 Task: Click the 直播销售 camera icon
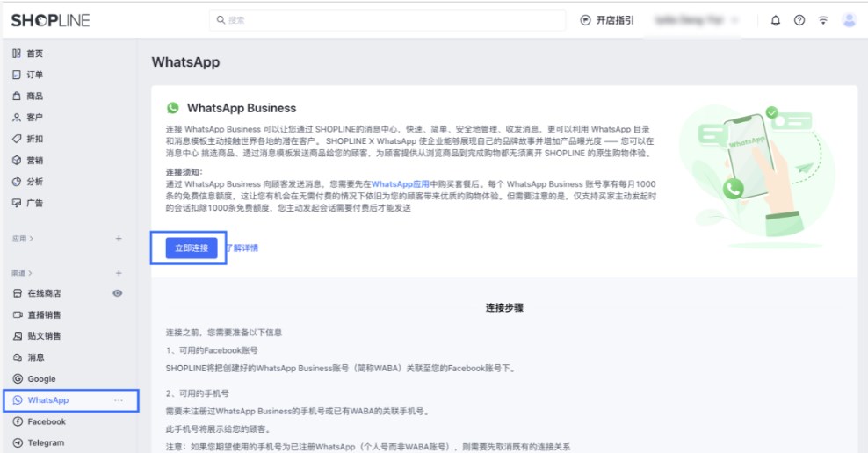[x=18, y=314]
